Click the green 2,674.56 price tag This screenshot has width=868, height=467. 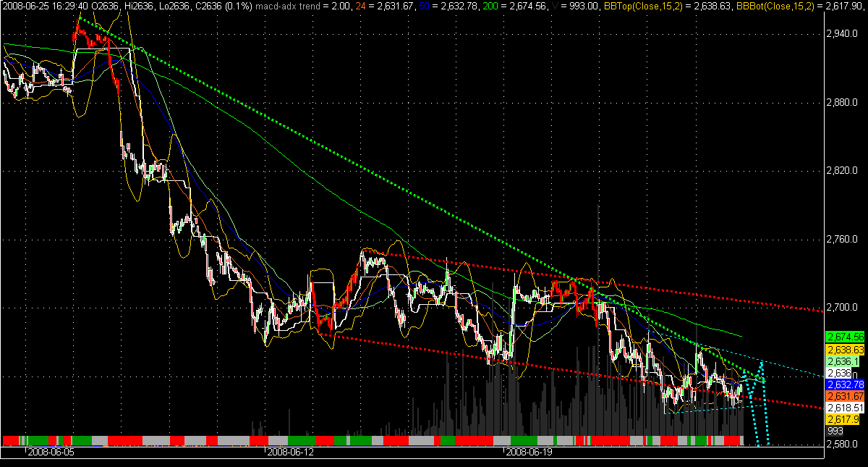coord(845,337)
